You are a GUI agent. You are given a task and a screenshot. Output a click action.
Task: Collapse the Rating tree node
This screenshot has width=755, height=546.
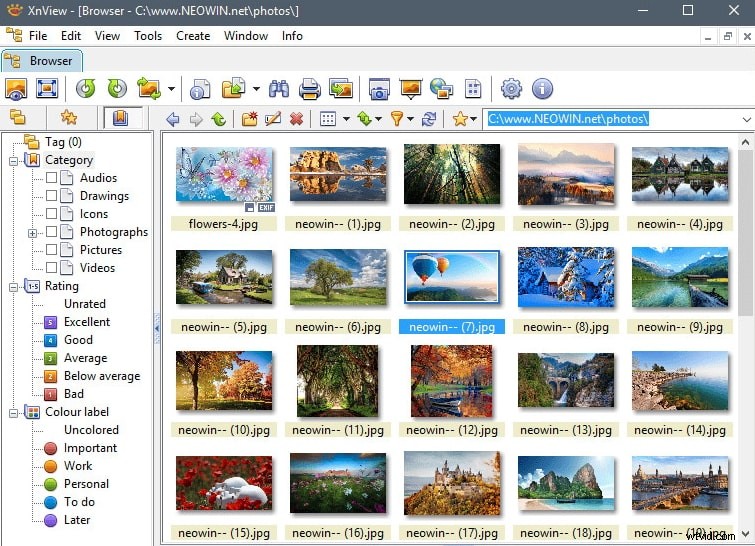pyautogui.click(x=13, y=287)
